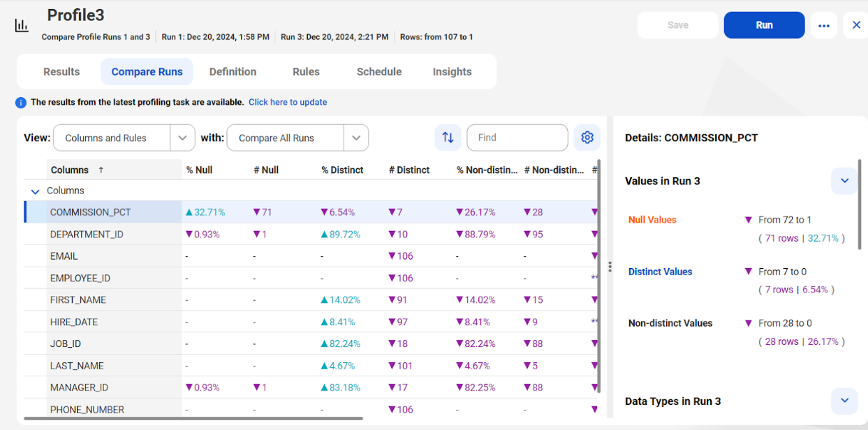This screenshot has height=430, width=868.
Task: Click the 'Click here to update' link
Action: pos(288,102)
